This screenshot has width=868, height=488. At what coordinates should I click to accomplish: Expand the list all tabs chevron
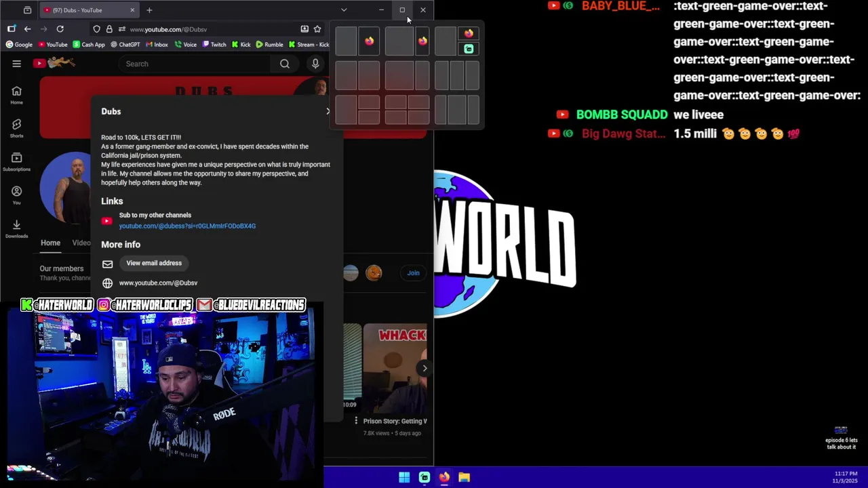point(344,10)
